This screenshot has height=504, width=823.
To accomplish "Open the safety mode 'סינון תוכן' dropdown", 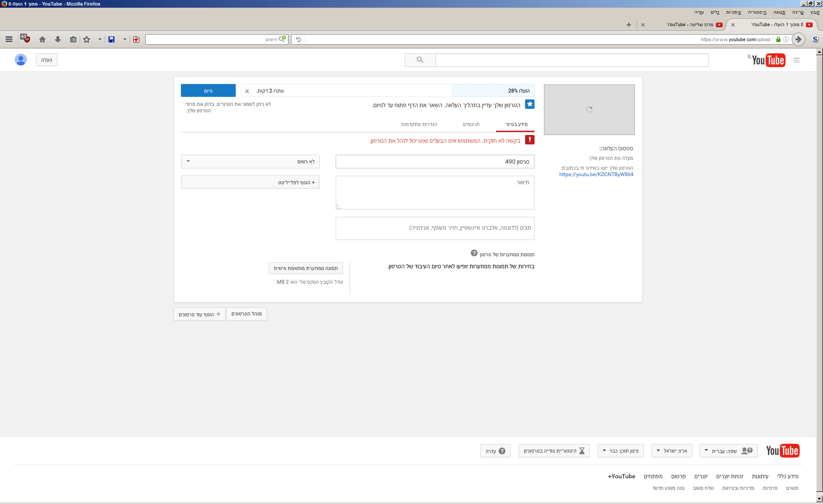I will tap(620, 451).
